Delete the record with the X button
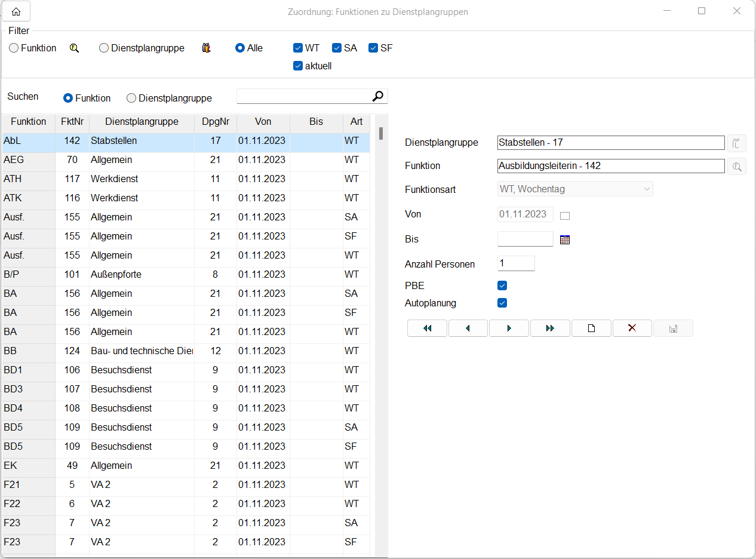This screenshot has height=559, width=756. click(x=632, y=328)
